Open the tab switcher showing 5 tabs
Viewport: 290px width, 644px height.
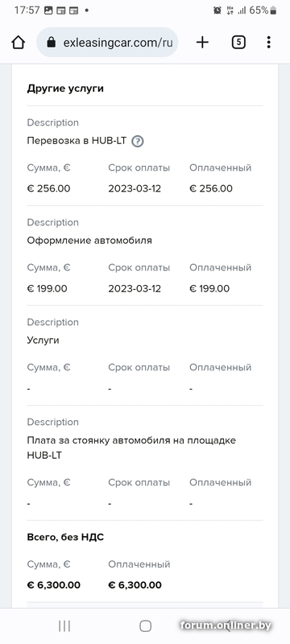(238, 43)
